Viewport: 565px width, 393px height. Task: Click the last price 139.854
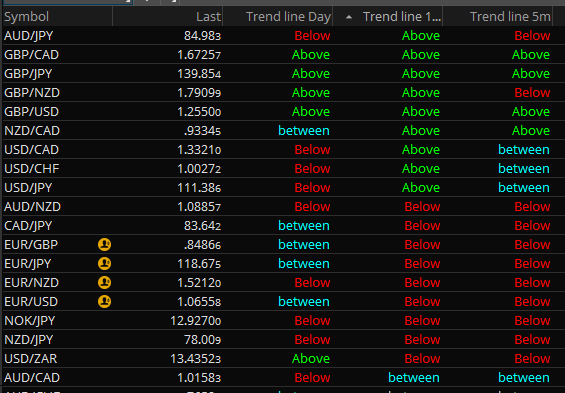click(x=199, y=74)
